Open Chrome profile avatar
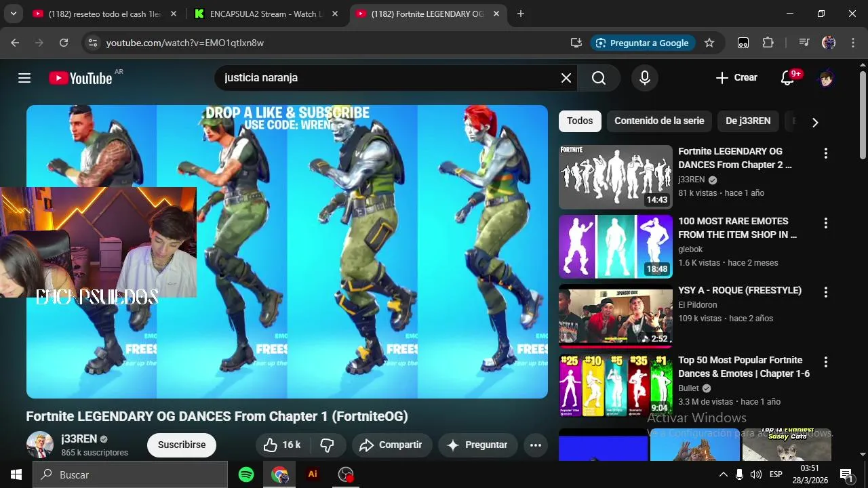Screen dimensions: 868x488 tap(829, 43)
